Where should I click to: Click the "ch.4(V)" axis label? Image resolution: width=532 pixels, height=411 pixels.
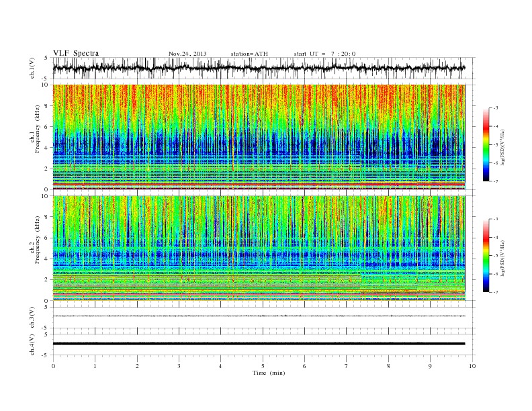pos(32,345)
